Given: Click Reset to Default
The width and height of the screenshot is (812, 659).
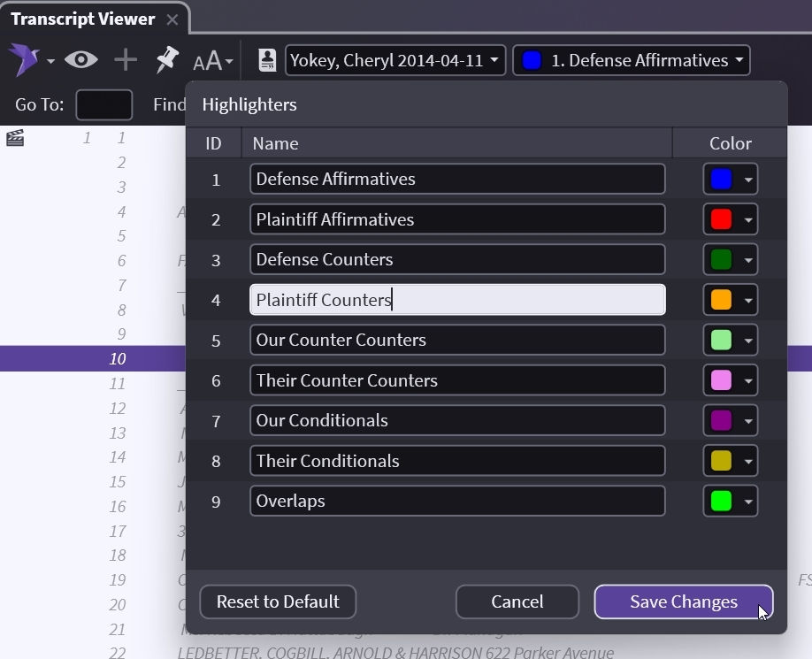Looking at the screenshot, I should pyautogui.click(x=278, y=602).
